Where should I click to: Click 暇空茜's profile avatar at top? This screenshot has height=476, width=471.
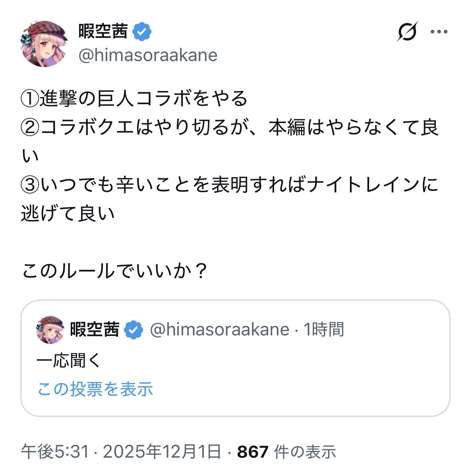point(44,44)
